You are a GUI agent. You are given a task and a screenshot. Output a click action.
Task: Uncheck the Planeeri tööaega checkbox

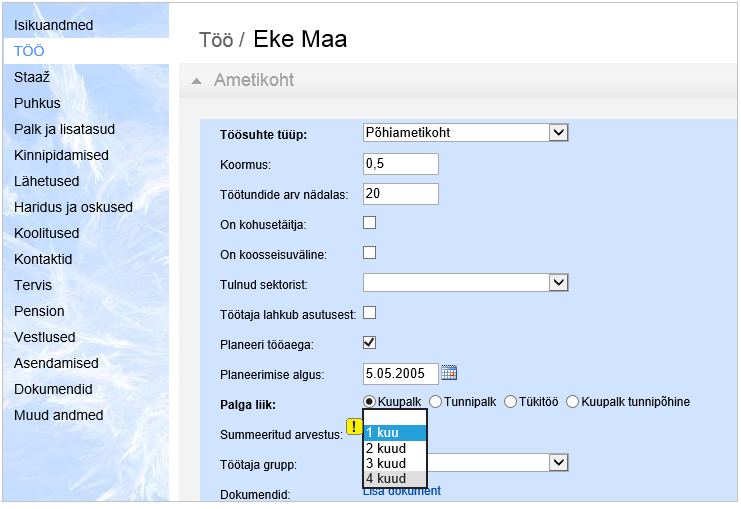[x=369, y=343]
